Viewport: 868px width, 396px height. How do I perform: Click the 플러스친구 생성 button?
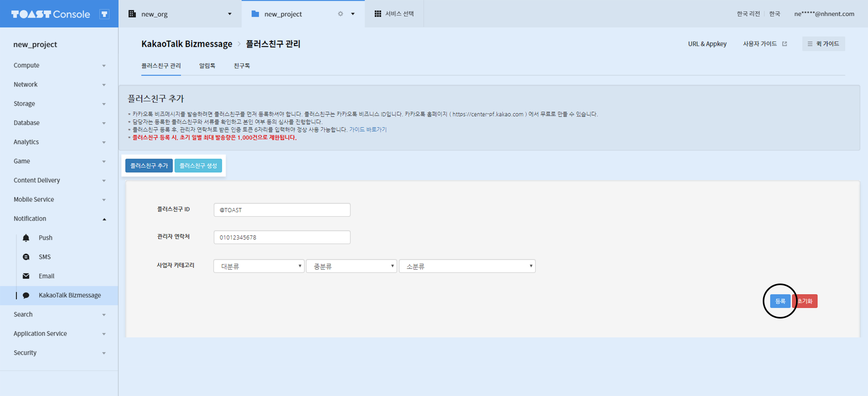tap(198, 166)
